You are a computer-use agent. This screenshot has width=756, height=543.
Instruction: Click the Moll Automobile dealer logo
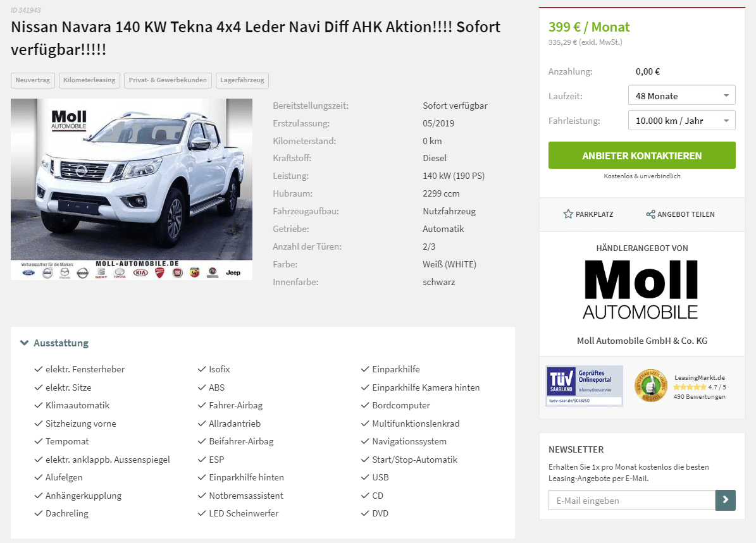pos(641,290)
